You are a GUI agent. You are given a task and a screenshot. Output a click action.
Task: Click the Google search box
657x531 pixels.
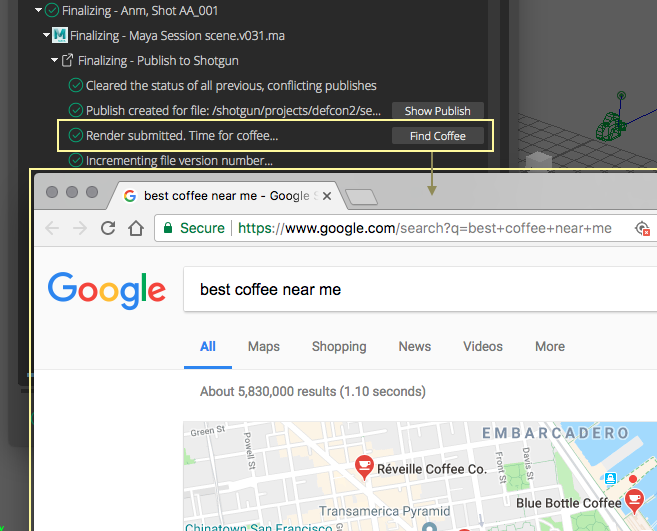(419, 289)
